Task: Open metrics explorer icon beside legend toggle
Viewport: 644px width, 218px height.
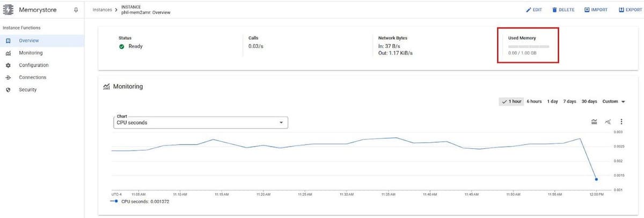Action: (x=608, y=122)
